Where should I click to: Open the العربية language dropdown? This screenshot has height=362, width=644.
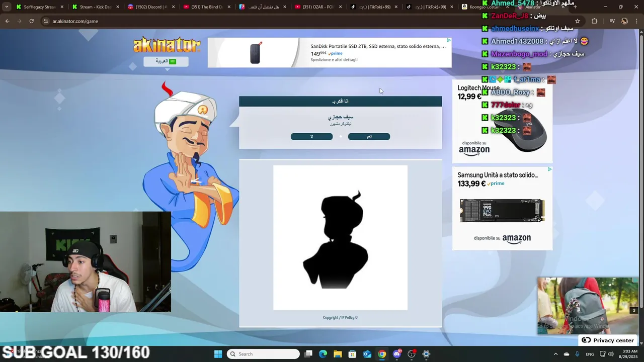point(166,61)
